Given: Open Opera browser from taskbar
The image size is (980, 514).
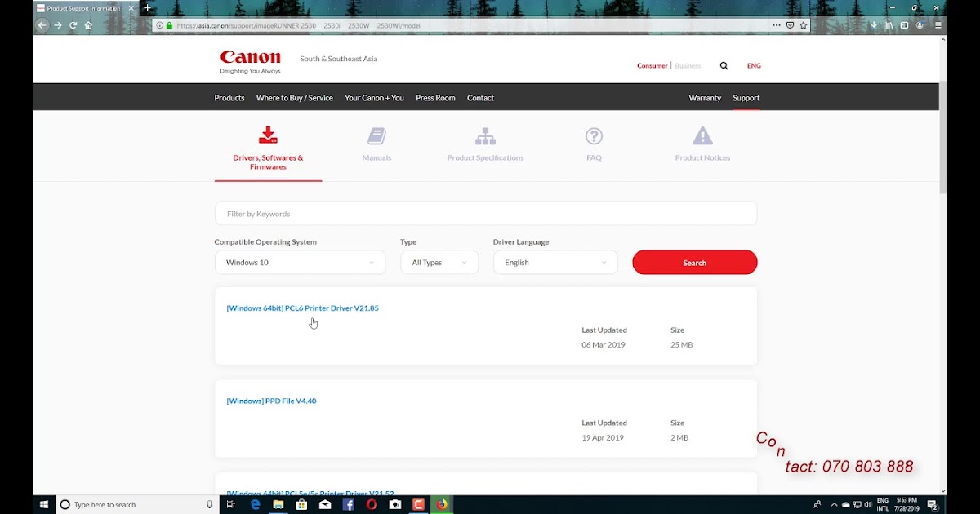Looking at the screenshot, I should click(372, 505).
